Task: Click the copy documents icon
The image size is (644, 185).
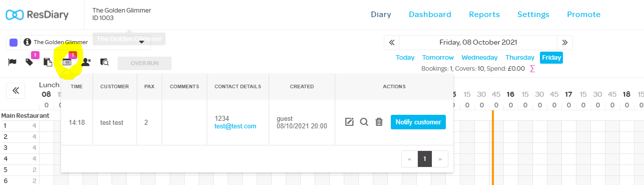Action: click(48, 62)
